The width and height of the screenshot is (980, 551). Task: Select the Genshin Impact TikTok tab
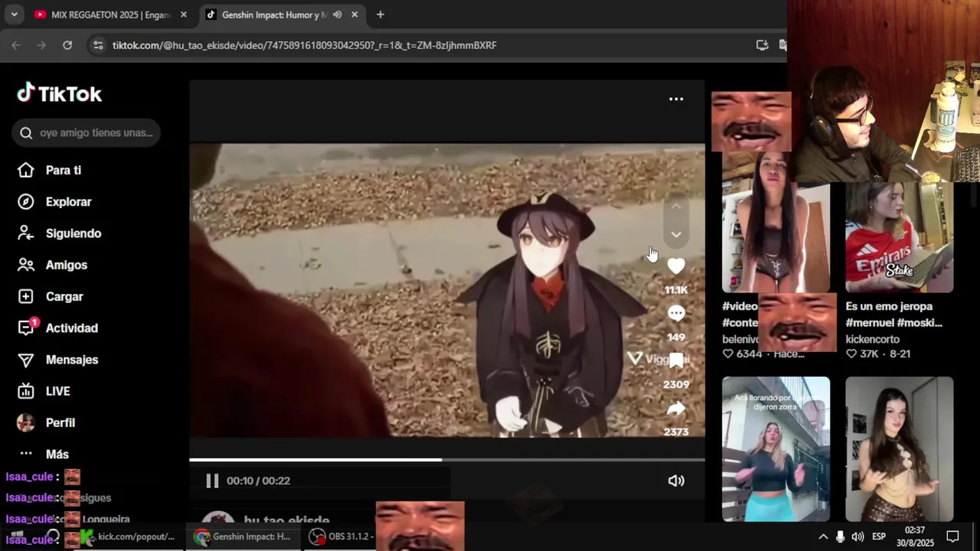273,15
